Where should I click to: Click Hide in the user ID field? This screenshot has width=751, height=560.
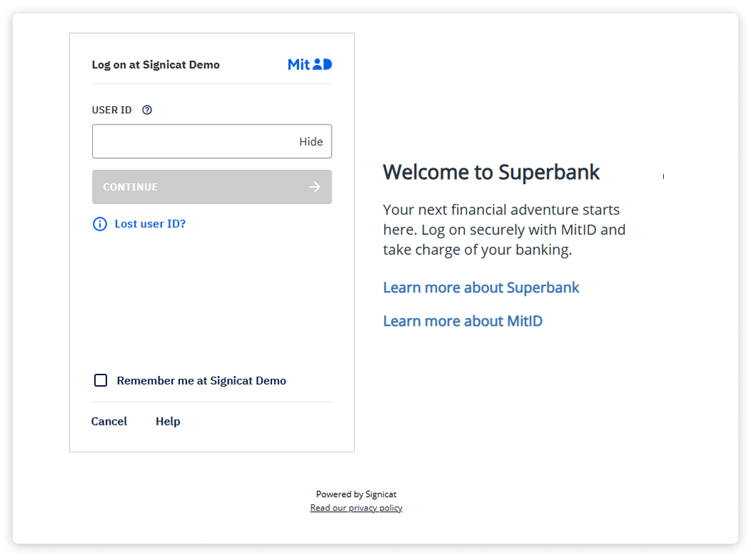click(311, 142)
